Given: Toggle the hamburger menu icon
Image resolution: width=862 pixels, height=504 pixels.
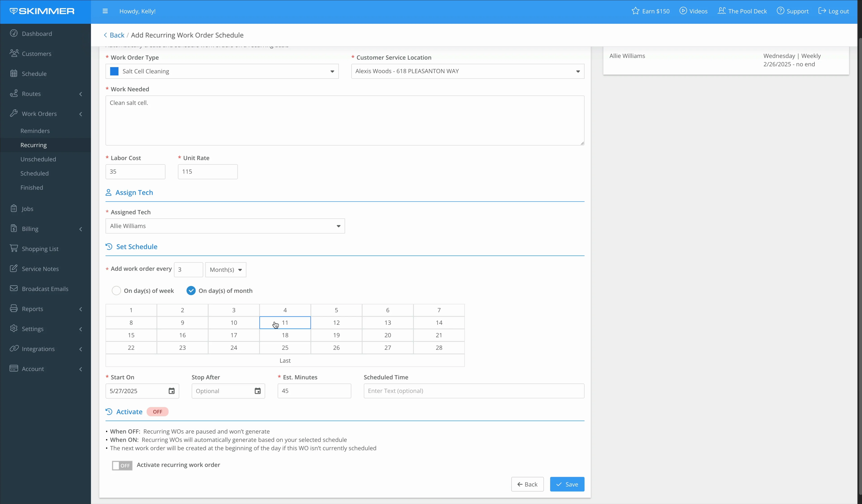Looking at the screenshot, I should tap(105, 11).
